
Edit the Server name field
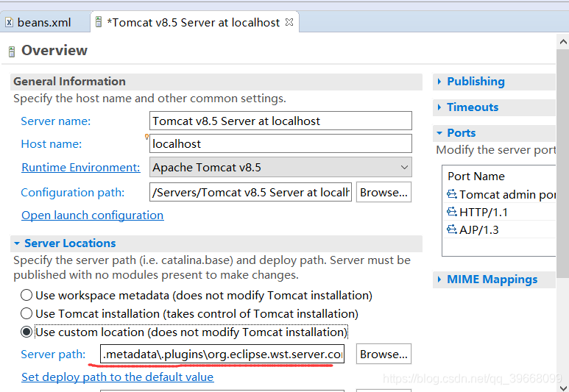pos(280,121)
